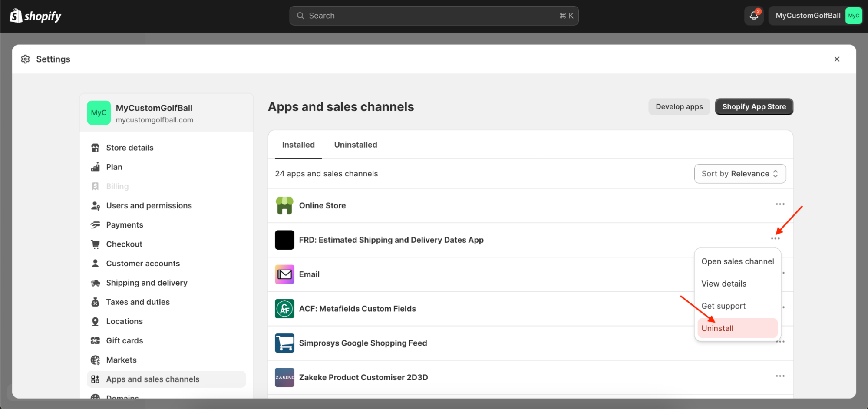
Task: Close the Settings dialog
Action: click(837, 59)
